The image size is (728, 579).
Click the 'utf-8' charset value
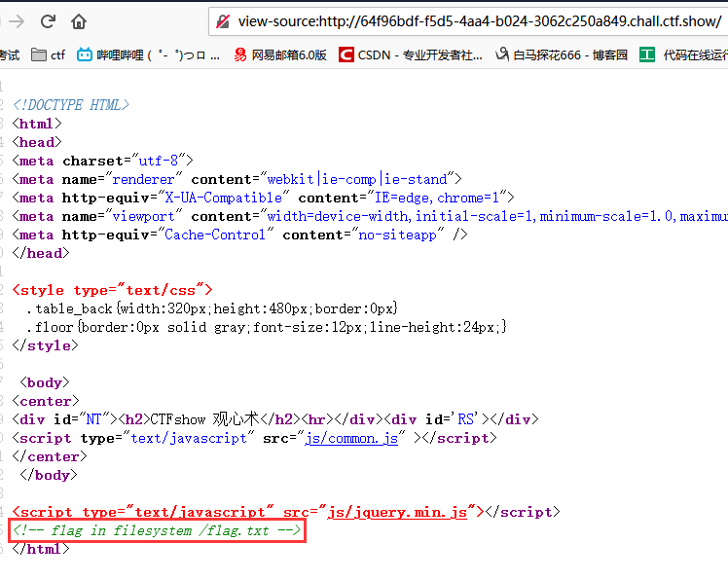[x=159, y=162]
